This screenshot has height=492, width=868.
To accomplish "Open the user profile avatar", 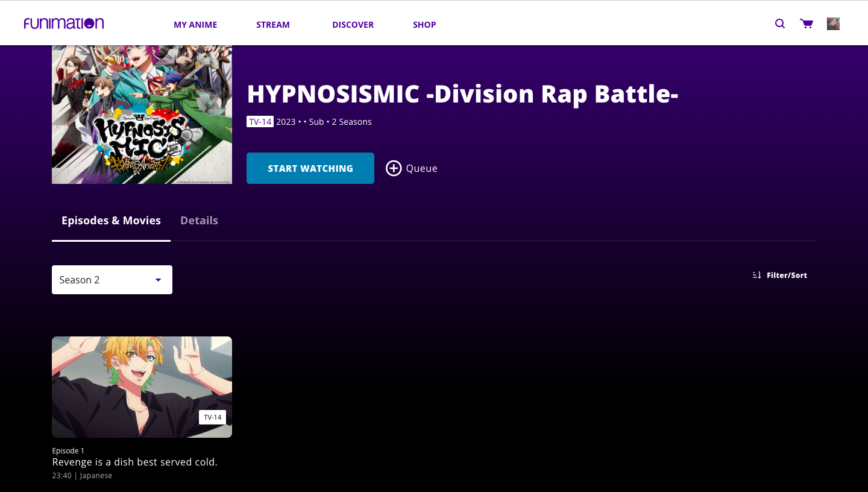I will pos(833,24).
